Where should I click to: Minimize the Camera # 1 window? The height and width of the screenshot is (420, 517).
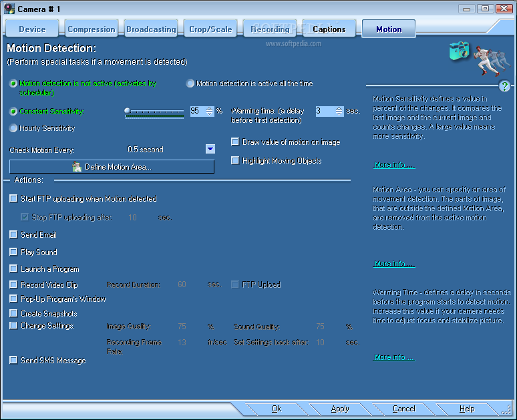point(466,9)
